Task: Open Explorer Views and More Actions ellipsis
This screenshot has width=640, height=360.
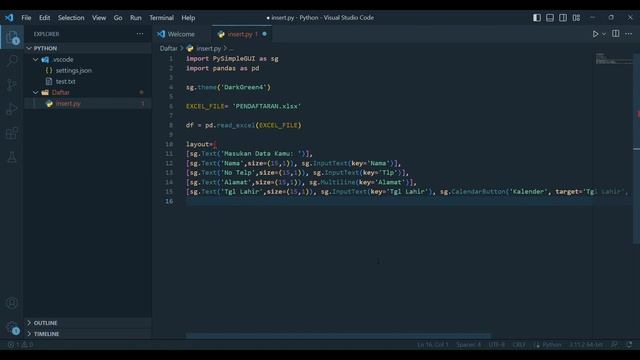Action: point(140,34)
